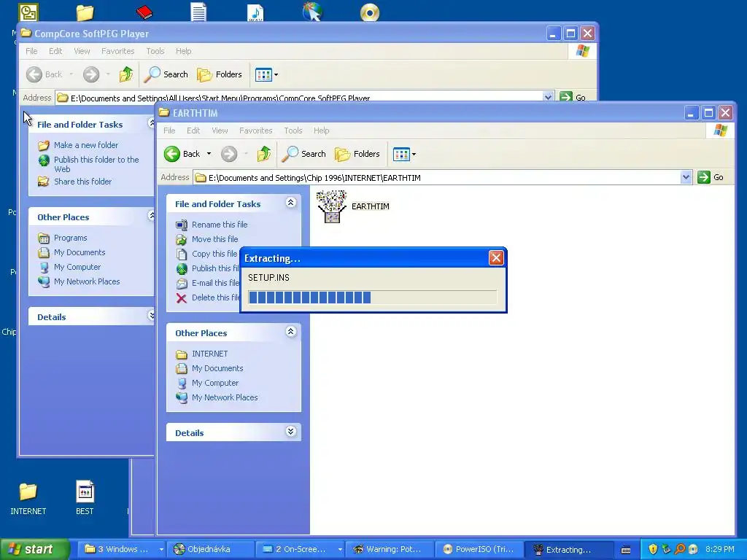Switch to Objednávka taskbar item

[x=210, y=549]
